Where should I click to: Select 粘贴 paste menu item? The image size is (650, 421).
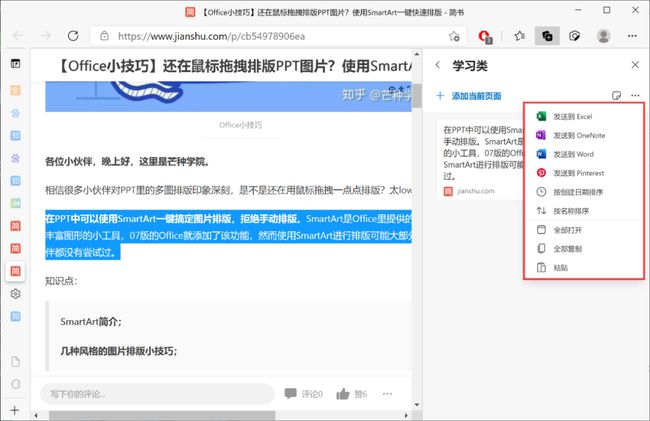pos(584,268)
